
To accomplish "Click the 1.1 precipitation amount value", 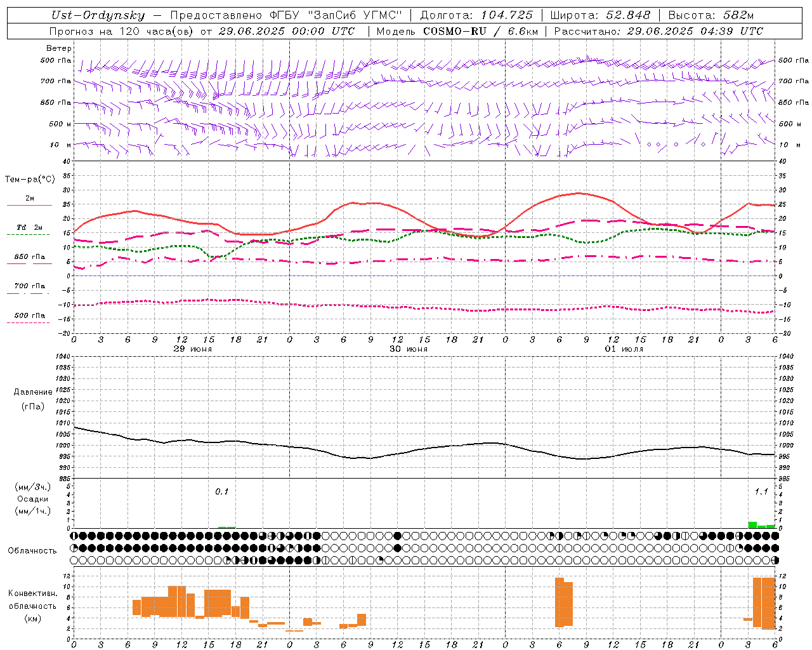I will point(761,492).
